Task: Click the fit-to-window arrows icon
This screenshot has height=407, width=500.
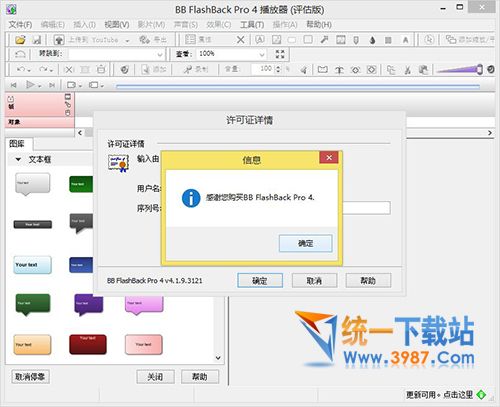Action: pyautogui.click(x=280, y=54)
